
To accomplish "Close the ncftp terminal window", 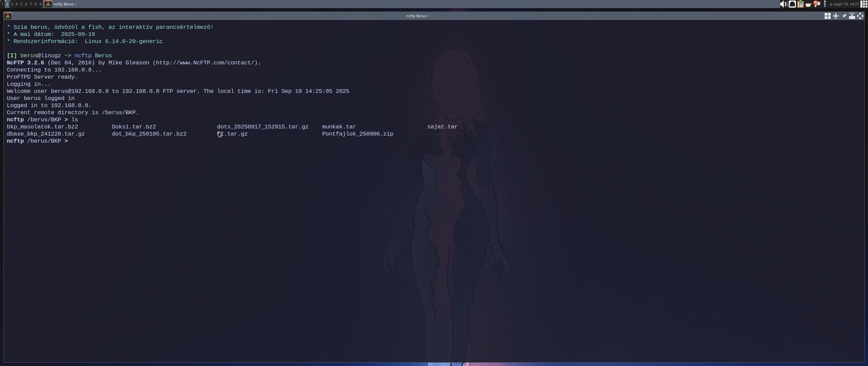I will 860,16.
